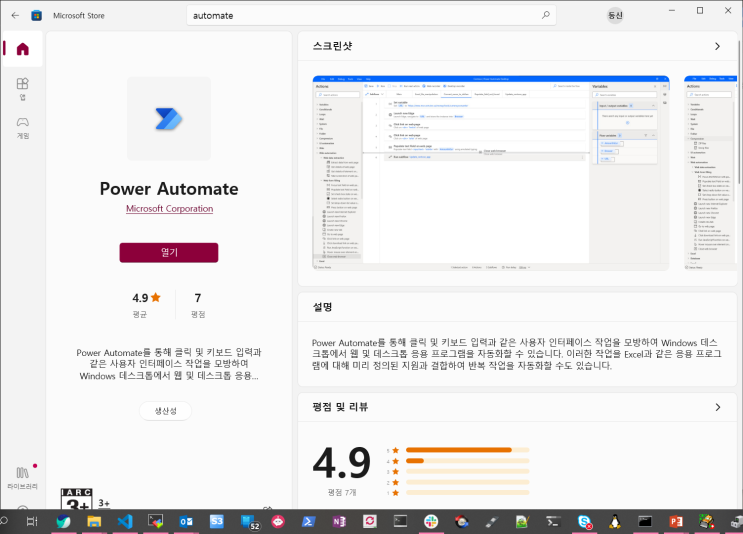This screenshot has height=534, width=743.
Task: Open PowerShell from taskbar
Action: coord(308,522)
